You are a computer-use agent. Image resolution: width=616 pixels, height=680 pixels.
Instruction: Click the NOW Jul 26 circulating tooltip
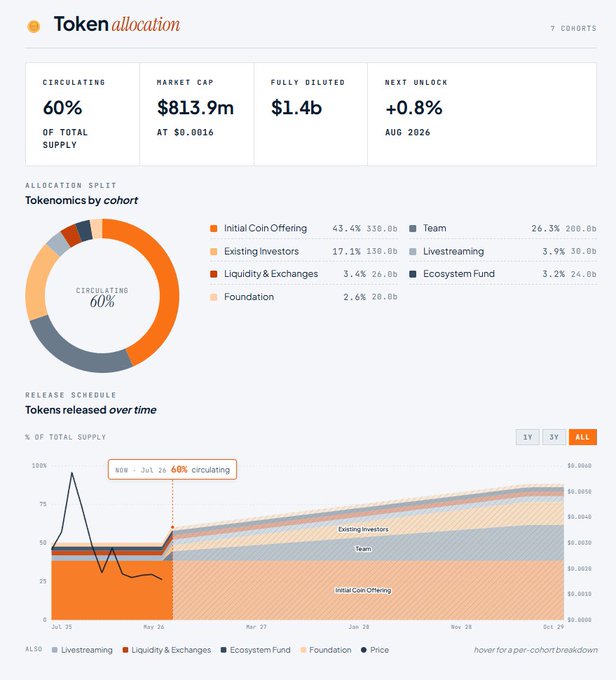coord(172,470)
